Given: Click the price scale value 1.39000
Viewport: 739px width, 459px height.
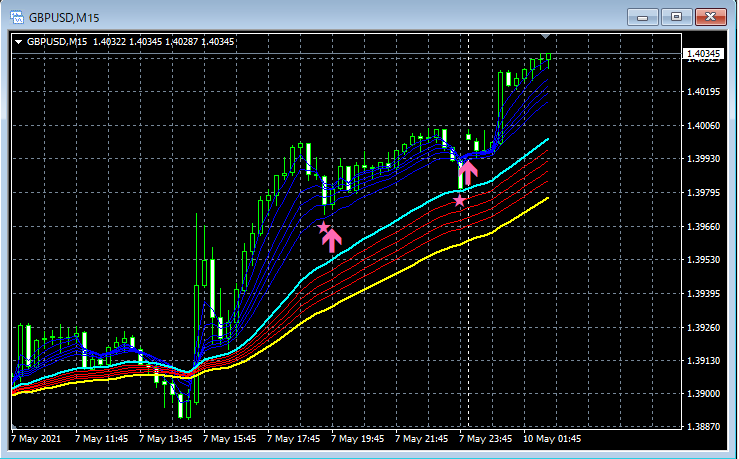Looking at the screenshot, I should [704, 393].
